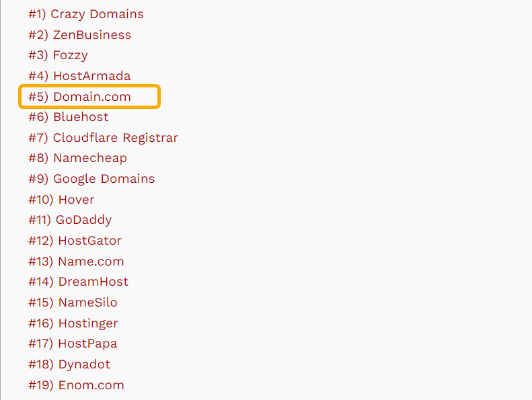Jump to #19) Enom.com section
This screenshot has width=532, height=400.
coord(77,385)
